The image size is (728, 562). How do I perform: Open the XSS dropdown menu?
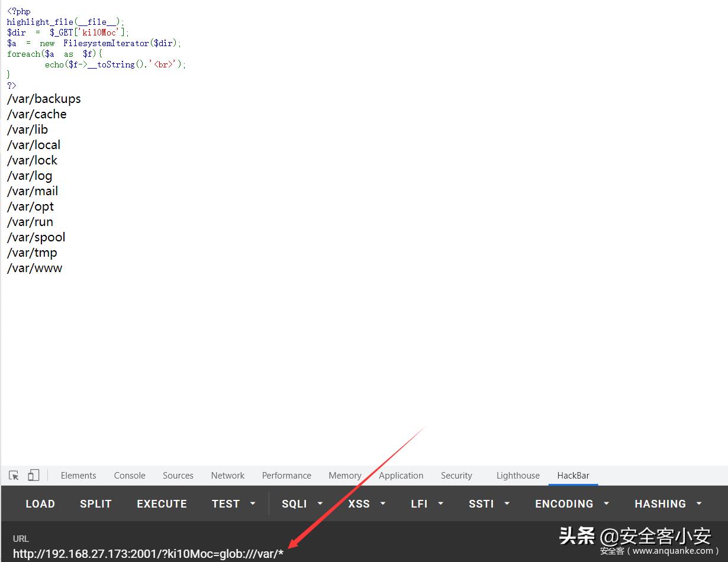click(367, 504)
